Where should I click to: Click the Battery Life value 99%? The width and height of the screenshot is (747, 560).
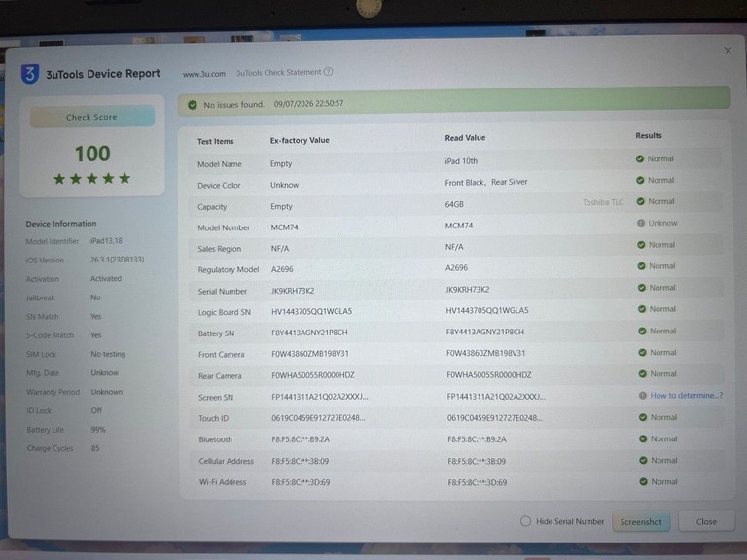tap(98, 430)
